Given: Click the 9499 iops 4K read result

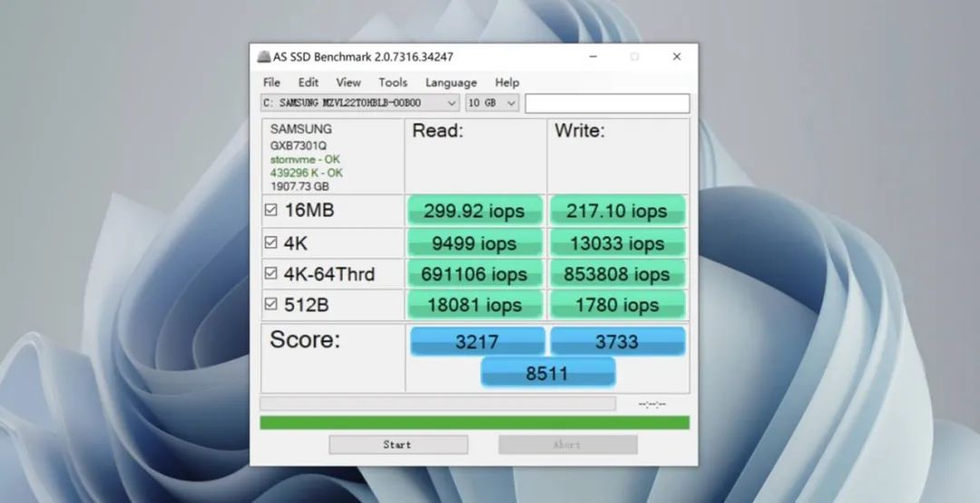Looking at the screenshot, I should point(475,242).
